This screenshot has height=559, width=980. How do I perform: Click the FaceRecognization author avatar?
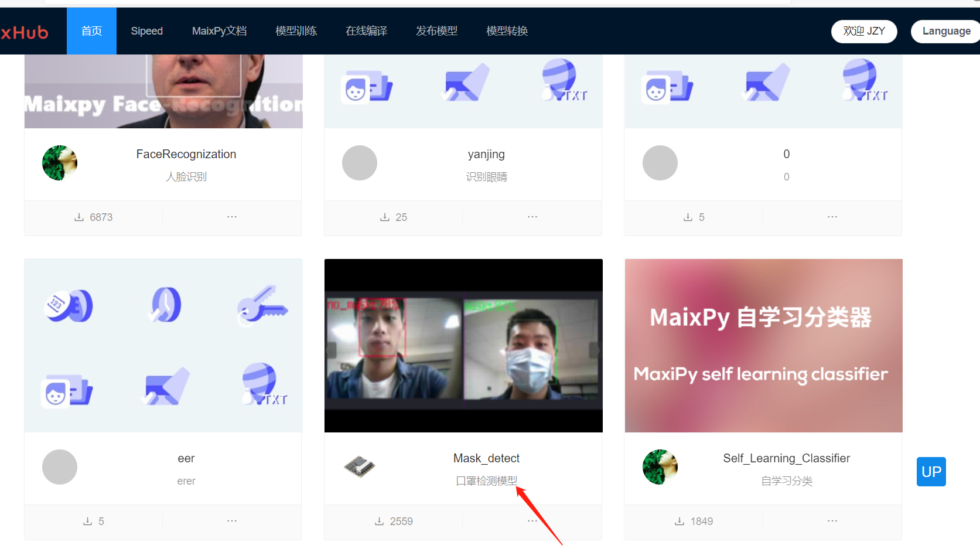coord(59,163)
